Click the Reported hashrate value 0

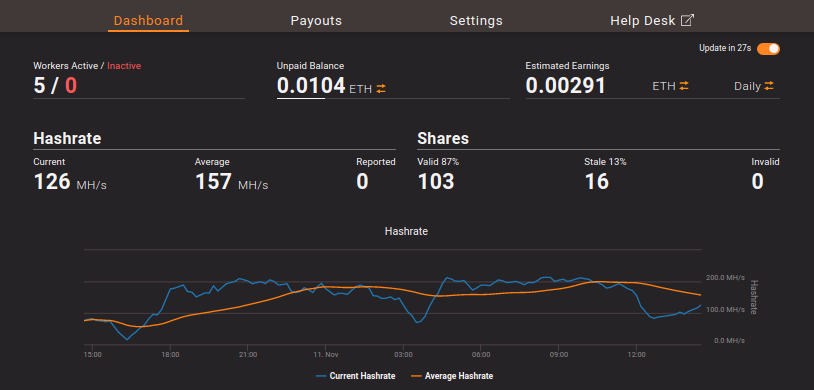[362, 182]
